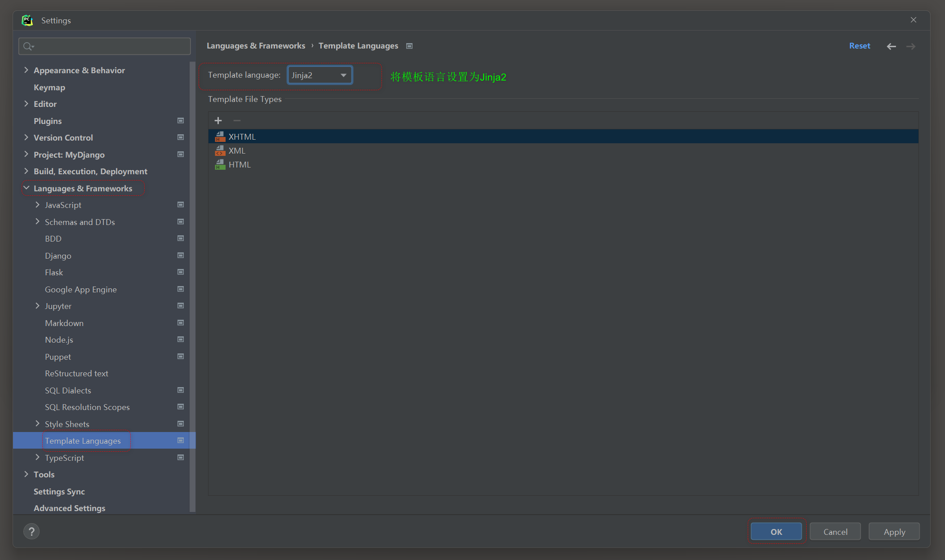Click project settings icon next to JavaScript
The height and width of the screenshot is (560, 945).
pos(181,205)
